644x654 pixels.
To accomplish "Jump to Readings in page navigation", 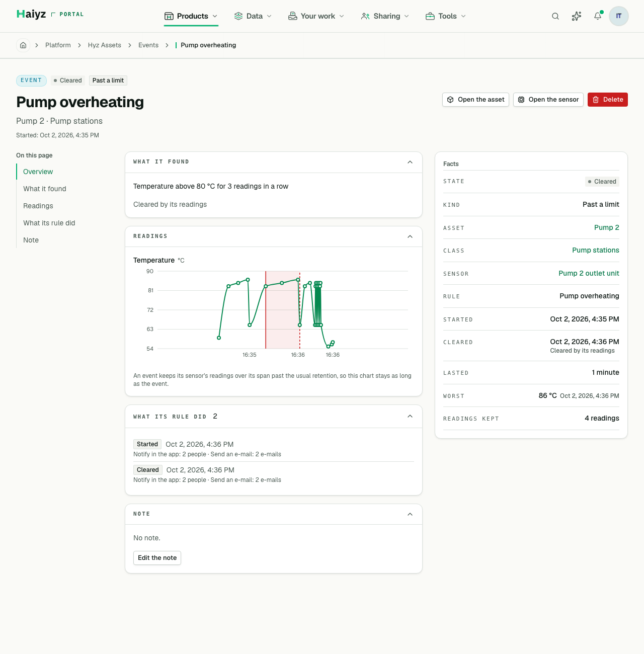I will pyautogui.click(x=38, y=206).
